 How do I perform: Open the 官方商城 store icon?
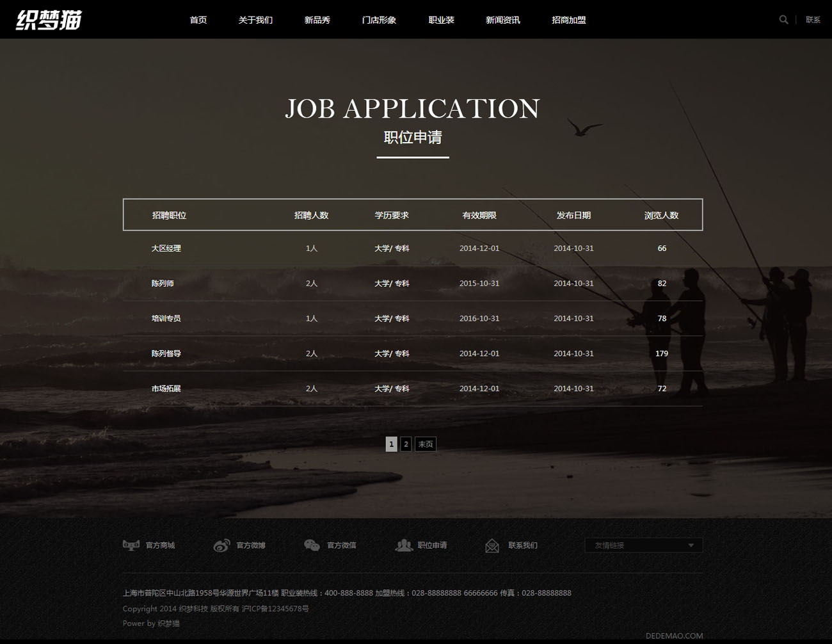point(131,545)
